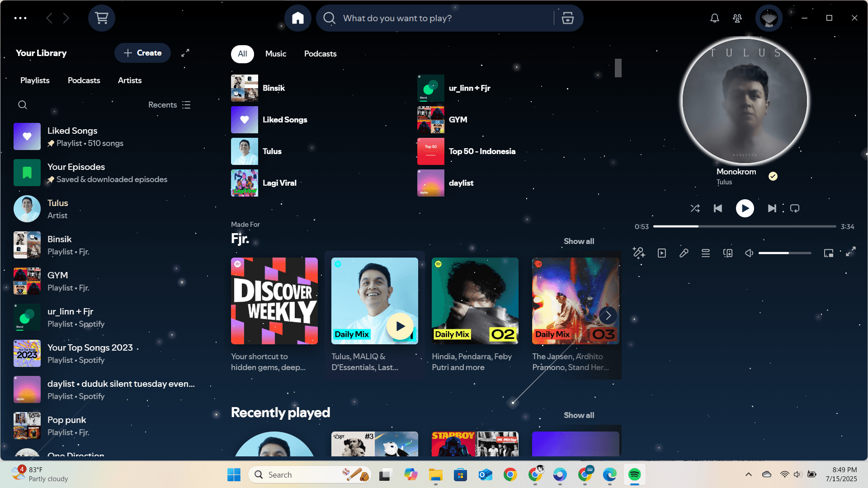This screenshot has height=488, width=868.
Task: Open the Recents sort dropdown
Action: (x=170, y=105)
